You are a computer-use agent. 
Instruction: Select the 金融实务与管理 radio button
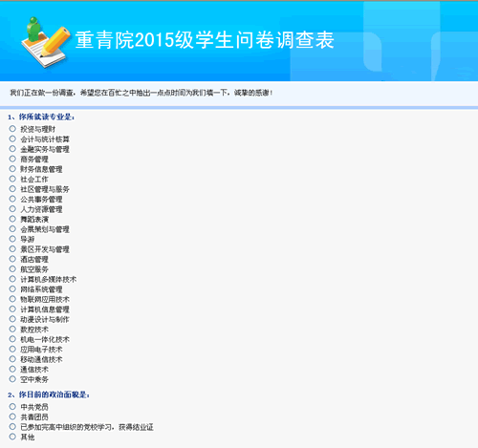(12, 149)
